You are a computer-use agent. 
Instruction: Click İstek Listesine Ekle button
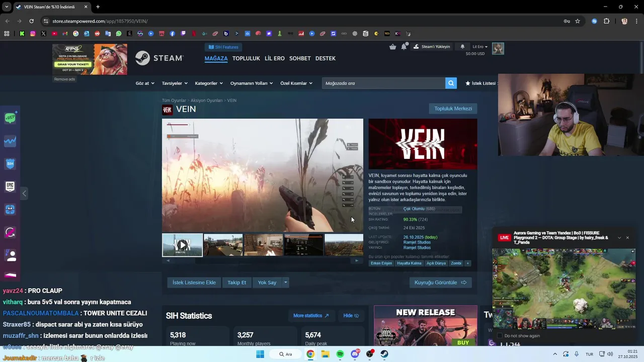[x=194, y=283]
